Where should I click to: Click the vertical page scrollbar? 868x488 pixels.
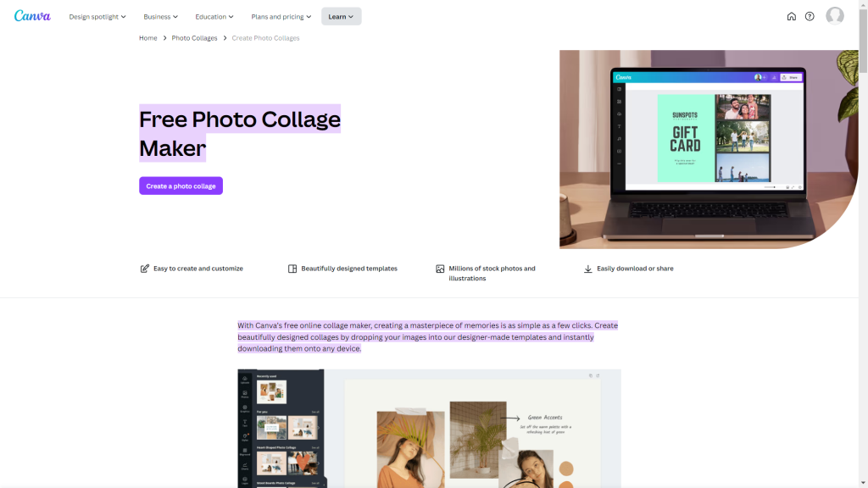[x=863, y=244]
